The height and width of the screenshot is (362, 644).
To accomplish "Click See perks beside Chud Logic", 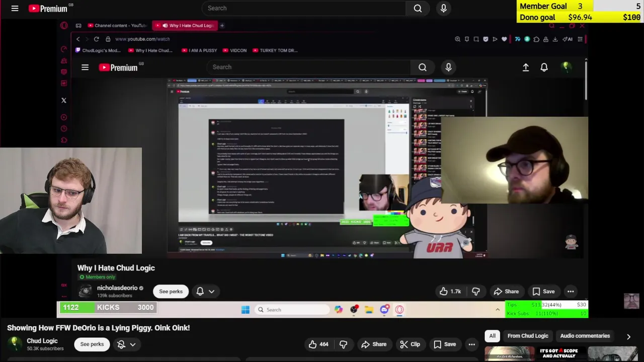I will [x=92, y=344].
